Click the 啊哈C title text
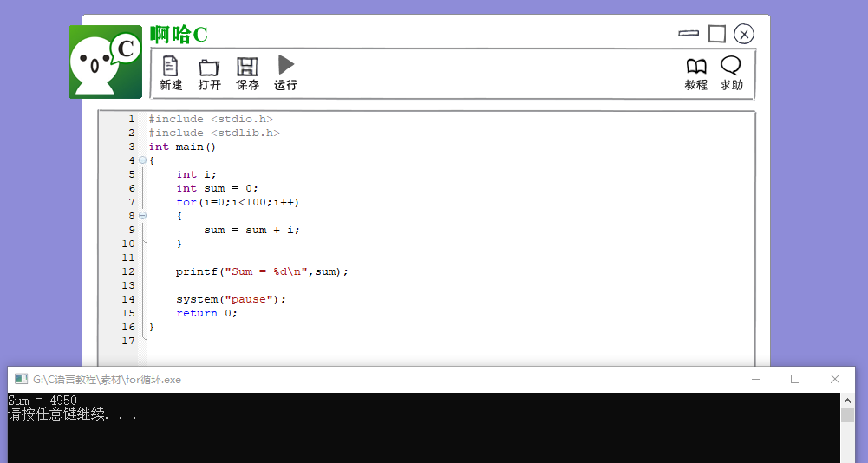 click(179, 35)
